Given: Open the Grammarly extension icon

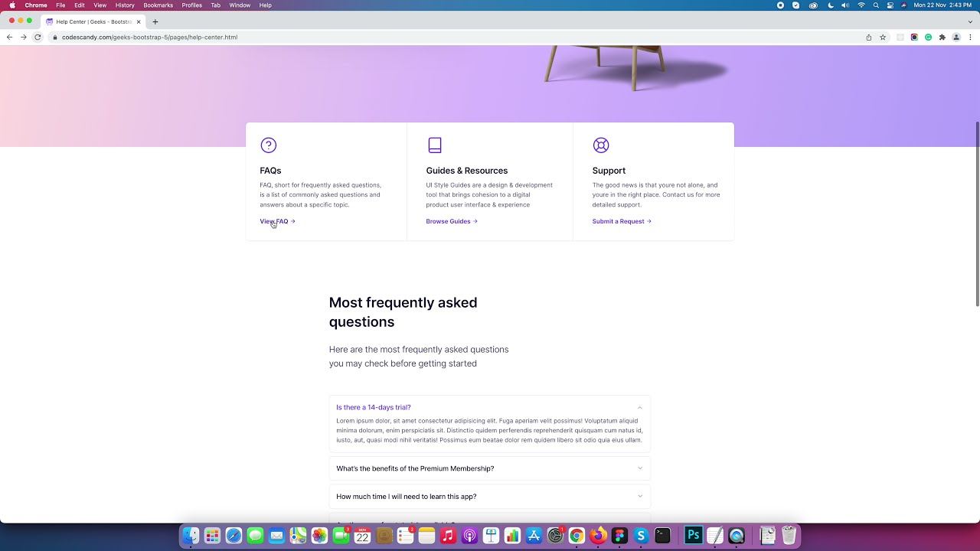Looking at the screenshot, I should [x=928, y=37].
